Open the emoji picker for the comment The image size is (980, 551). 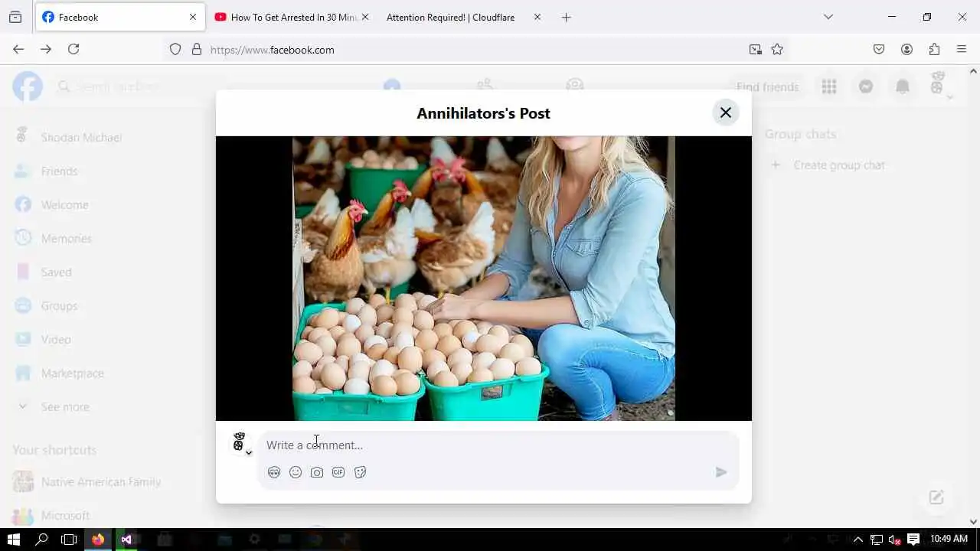click(296, 472)
